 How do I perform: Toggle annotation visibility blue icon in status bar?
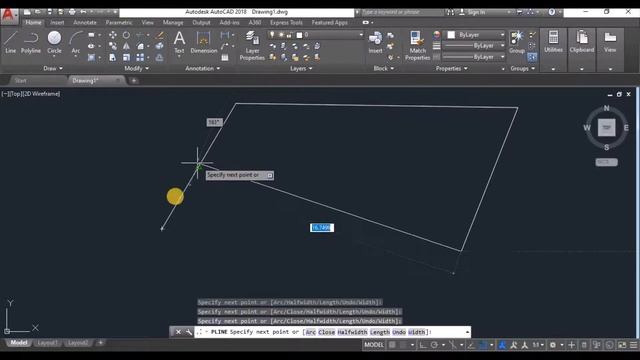coord(502,345)
